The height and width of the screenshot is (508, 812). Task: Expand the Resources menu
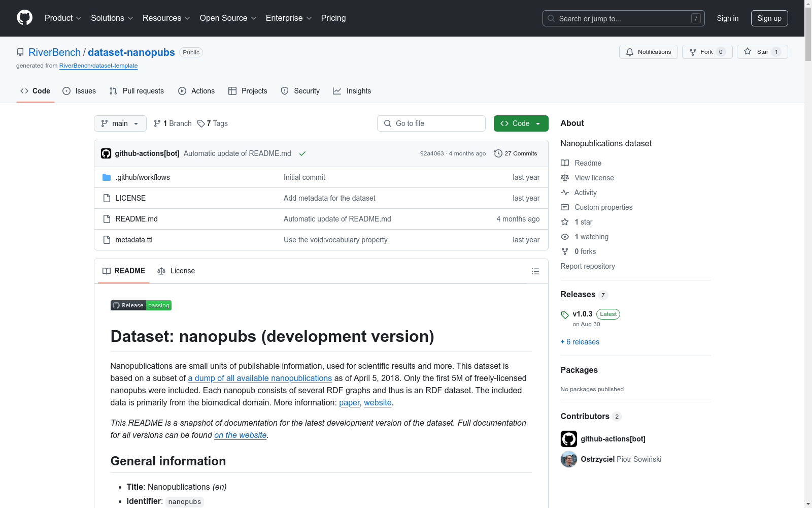[x=166, y=18]
